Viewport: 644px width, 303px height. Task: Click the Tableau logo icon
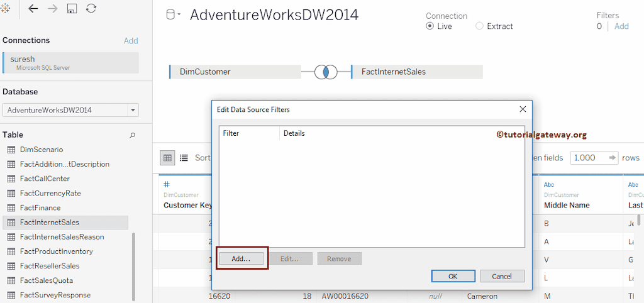[x=5, y=9]
